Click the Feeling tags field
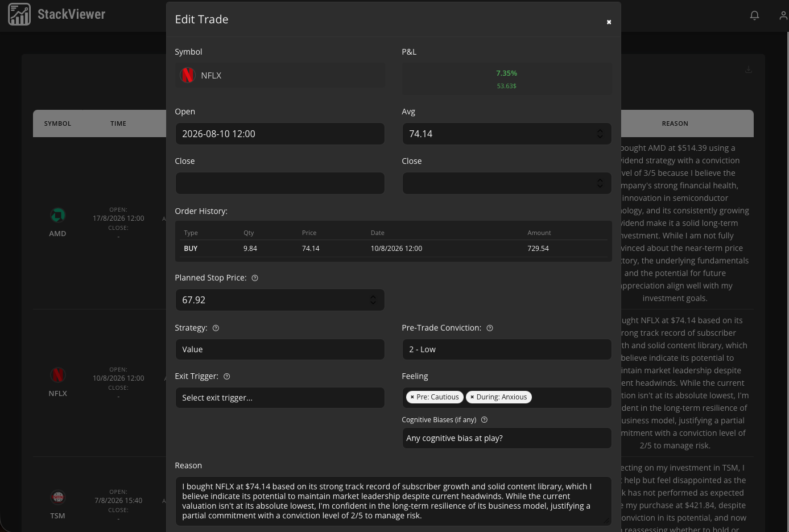Viewport: 789px width, 532px height. click(507, 398)
